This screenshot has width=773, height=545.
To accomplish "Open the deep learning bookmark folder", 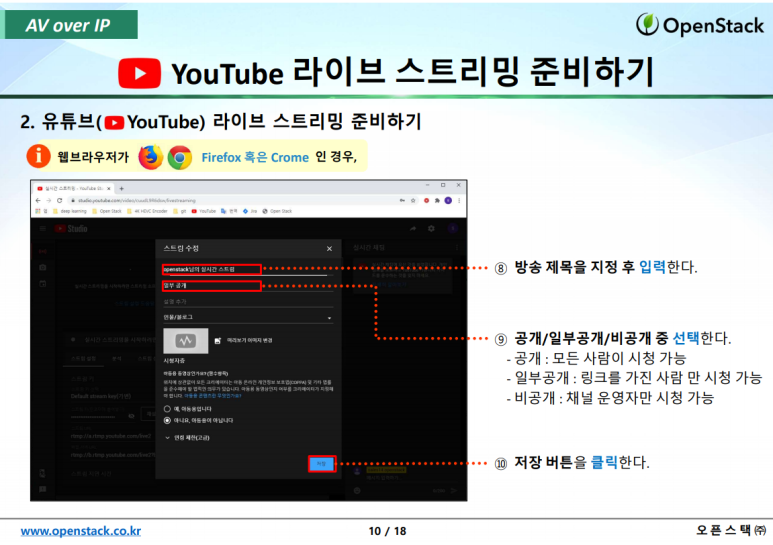I will [x=70, y=211].
